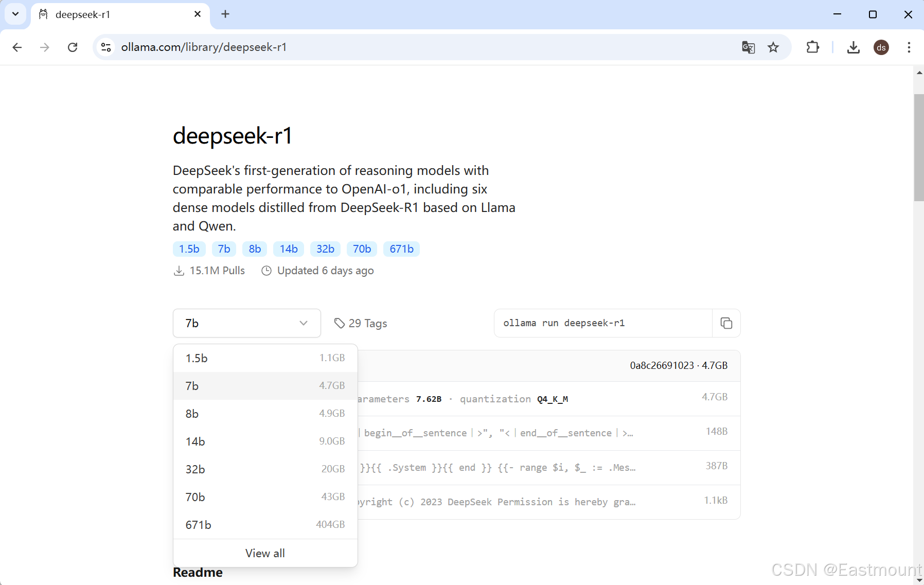Open the parameters 7.62B quantization row

[549, 399]
